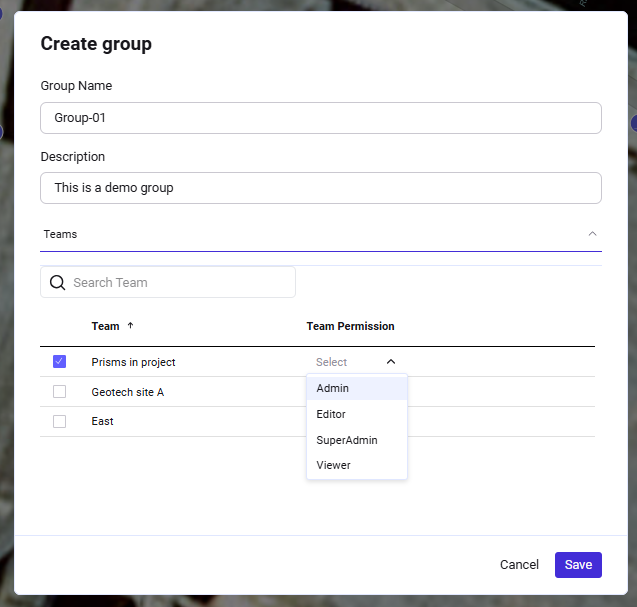This screenshot has width=637, height=607.
Task: Focus the Group Name field
Action: click(x=320, y=118)
